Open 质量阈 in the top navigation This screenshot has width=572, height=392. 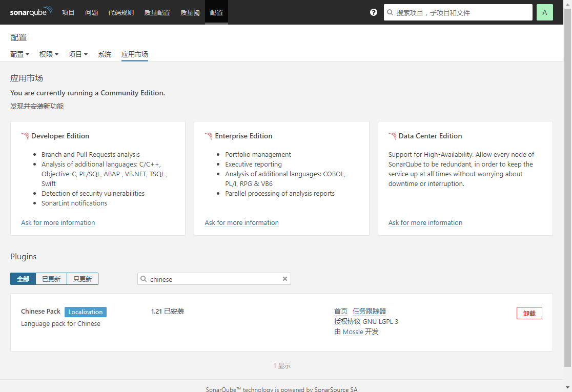[x=190, y=12]
